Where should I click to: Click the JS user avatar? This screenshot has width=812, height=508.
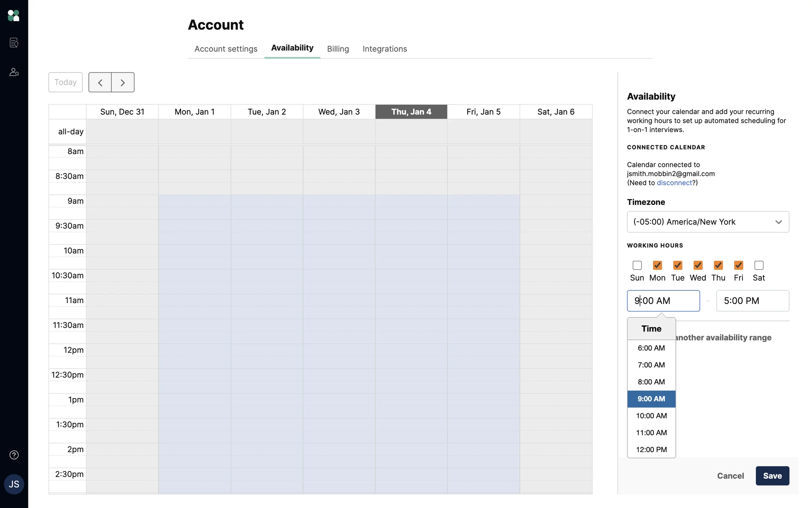[14, 484]
